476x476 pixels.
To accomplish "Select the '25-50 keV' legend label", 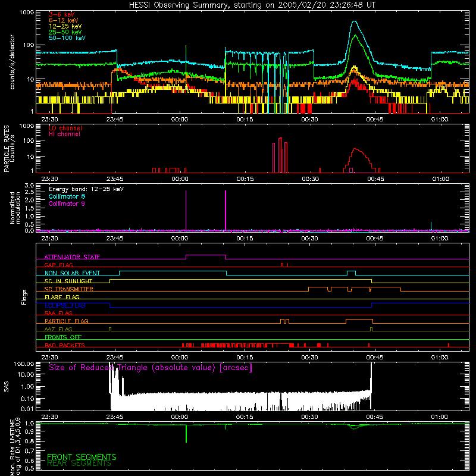I will (65, 32).
